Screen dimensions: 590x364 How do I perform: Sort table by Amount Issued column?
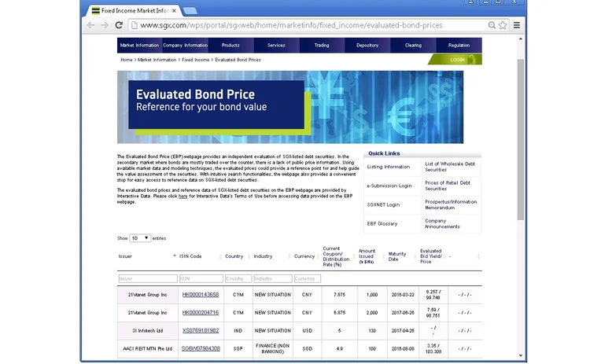pyautogui.click(x=371, y=256)
